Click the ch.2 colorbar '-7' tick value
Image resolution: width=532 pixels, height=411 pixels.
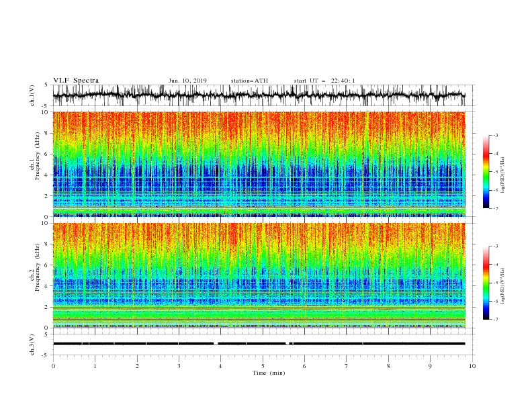[x=495, y=320]
